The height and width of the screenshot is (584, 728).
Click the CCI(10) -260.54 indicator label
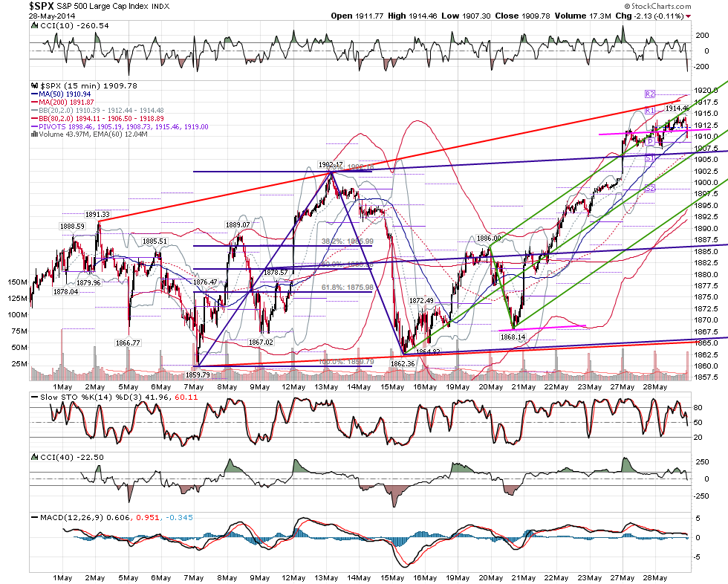click(x=74, y=25)
